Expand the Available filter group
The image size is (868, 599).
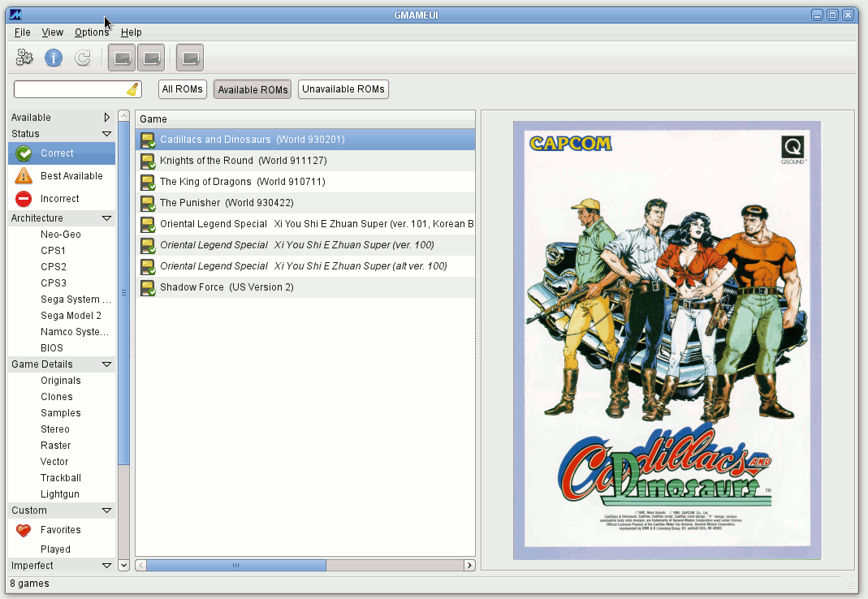click(x=107, y=118)
